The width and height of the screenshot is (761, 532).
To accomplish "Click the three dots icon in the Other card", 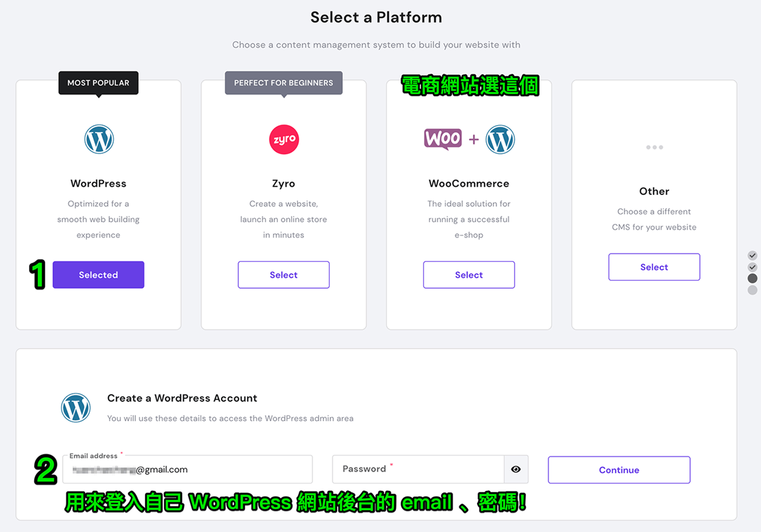I will tap(654, 147).
